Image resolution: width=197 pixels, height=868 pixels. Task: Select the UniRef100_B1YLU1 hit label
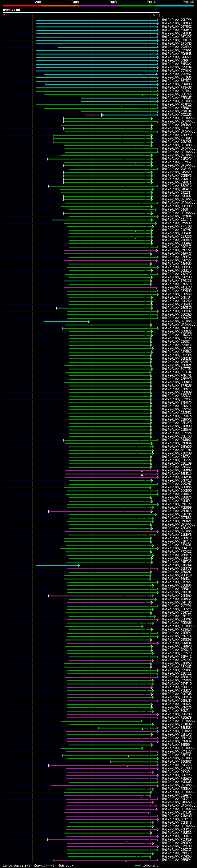tap(177, 812)
